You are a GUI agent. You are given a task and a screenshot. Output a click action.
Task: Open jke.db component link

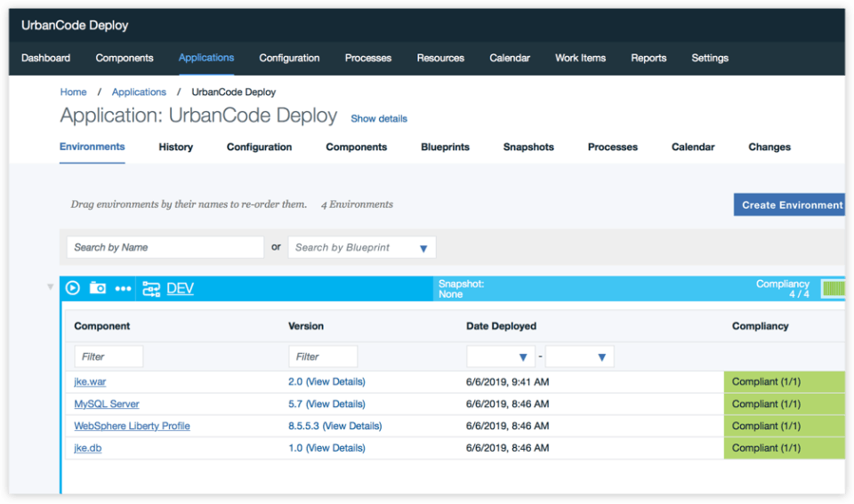88,448
